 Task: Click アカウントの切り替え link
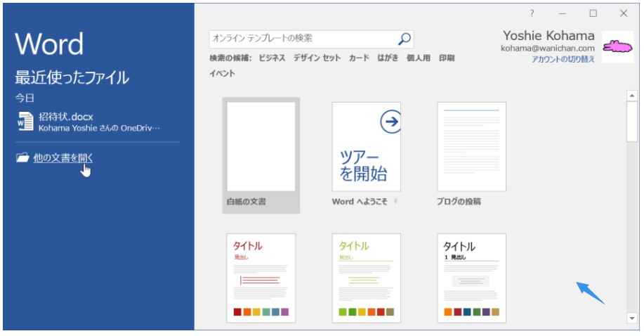[563, 59]
